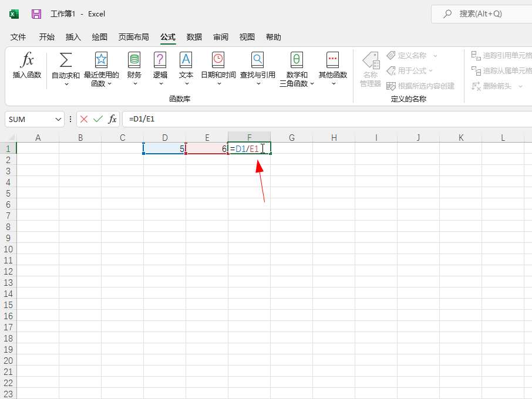Switch to the Home (开始) tab

click(x=46, y=37)
